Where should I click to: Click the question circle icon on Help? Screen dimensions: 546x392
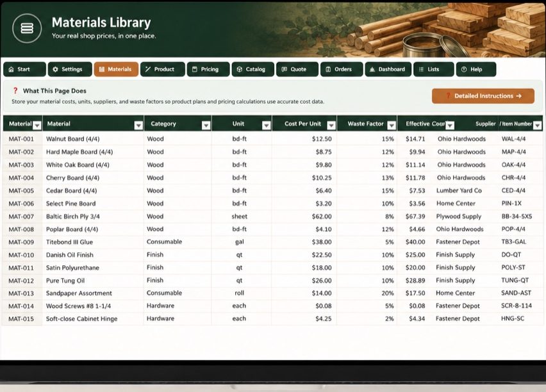click(464, 69)
